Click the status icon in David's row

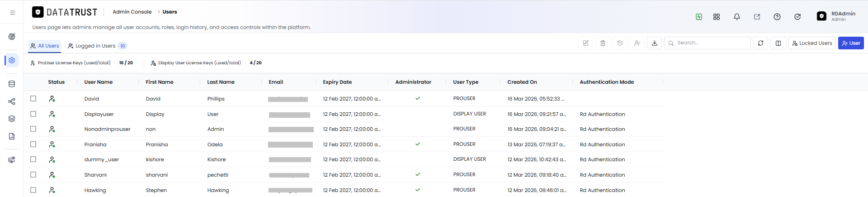point(52,99)
